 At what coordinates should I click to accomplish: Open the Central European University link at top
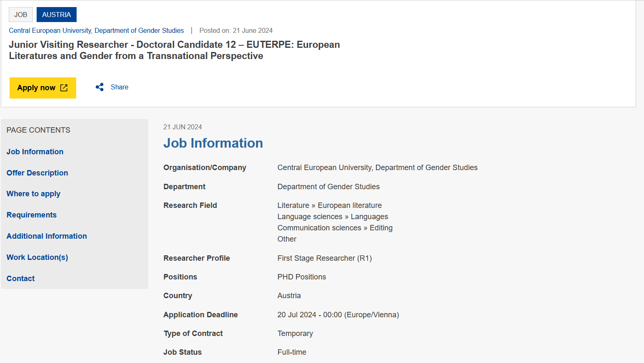point(96,31)
